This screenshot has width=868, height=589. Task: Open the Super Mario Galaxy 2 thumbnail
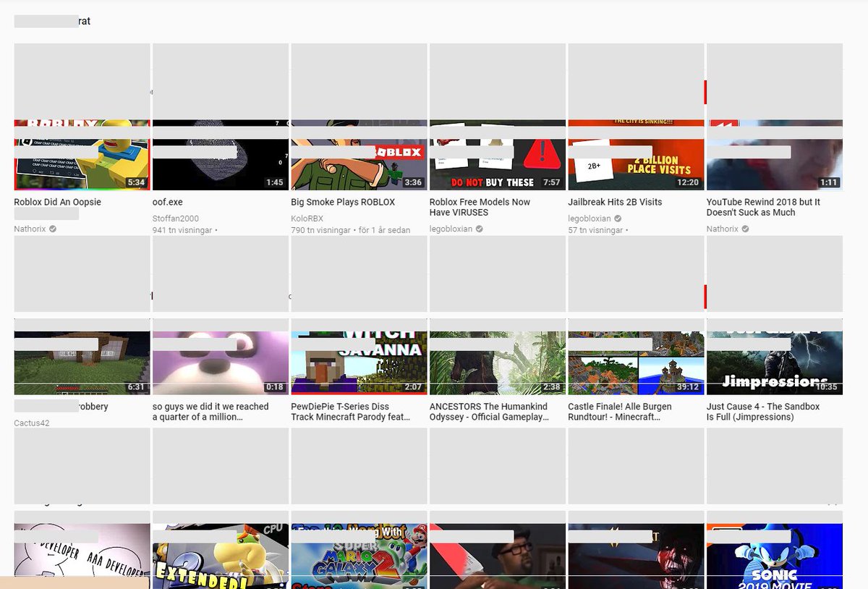[x=359, y=556]
